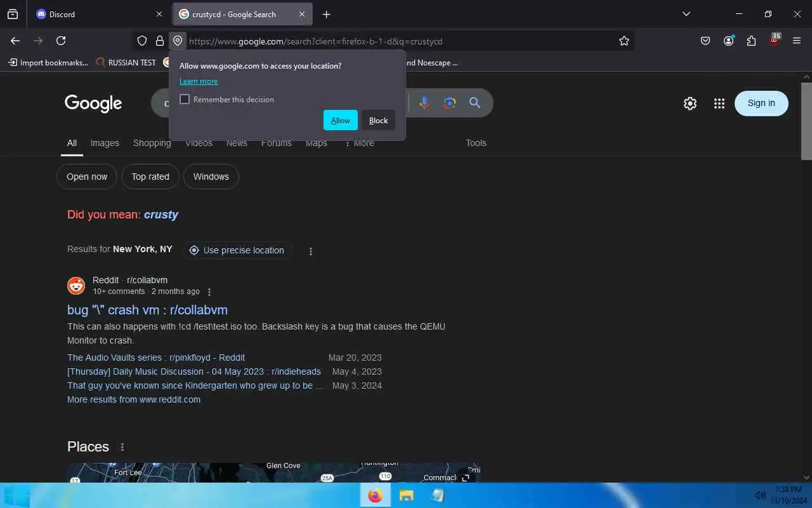Submit search with magnifier icon

[475, 103]
